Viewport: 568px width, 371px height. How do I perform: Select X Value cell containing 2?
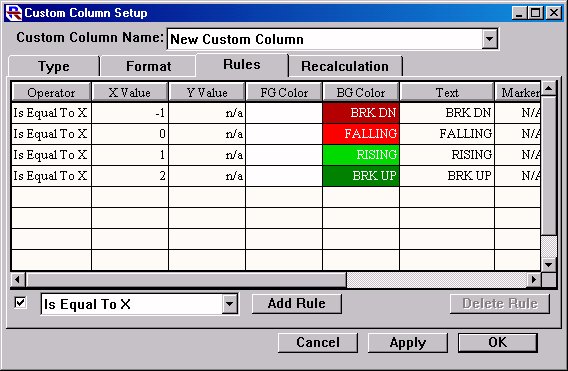[x=130, y=176]
